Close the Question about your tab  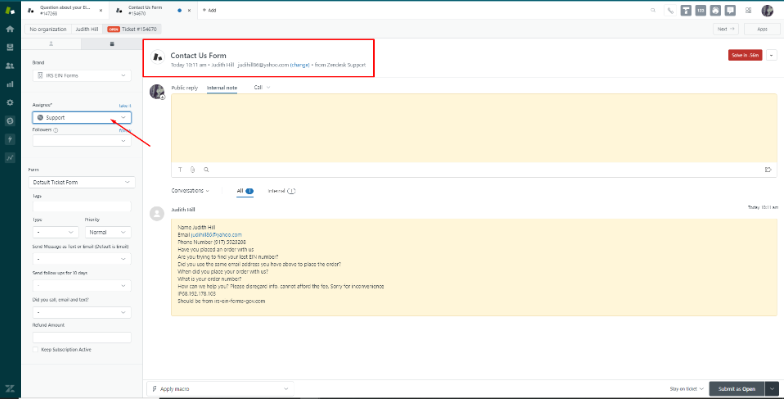(100, 10)
